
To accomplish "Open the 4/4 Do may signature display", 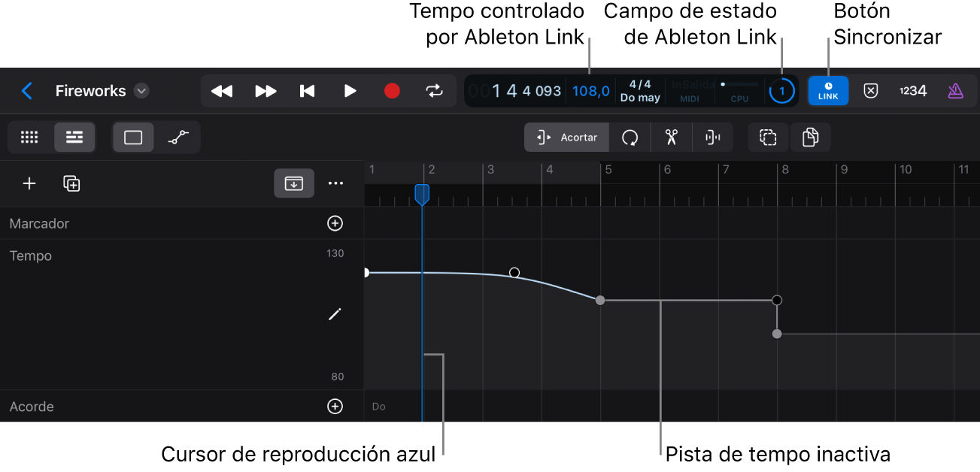I will (640, 91).
